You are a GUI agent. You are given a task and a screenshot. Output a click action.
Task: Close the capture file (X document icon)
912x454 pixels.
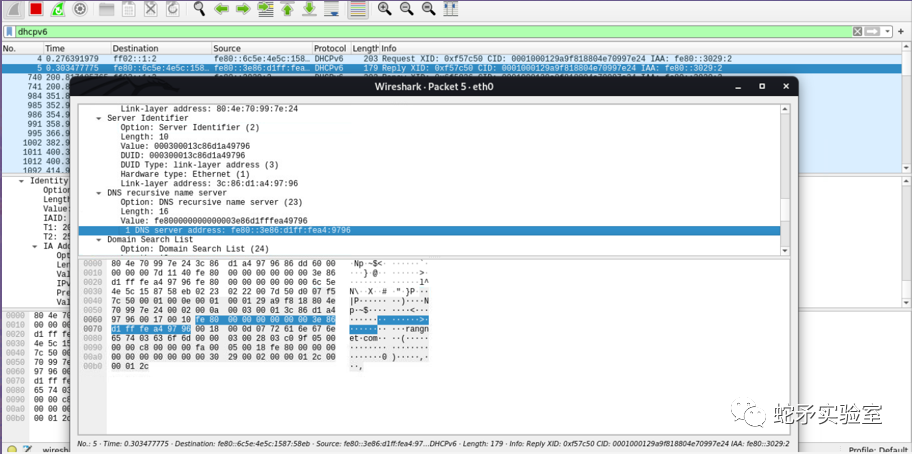pos(151,9)
